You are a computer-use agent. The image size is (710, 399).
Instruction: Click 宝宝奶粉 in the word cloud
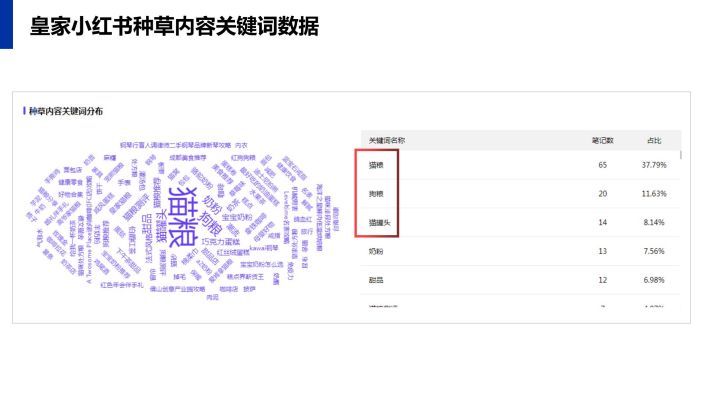[237, 217]
